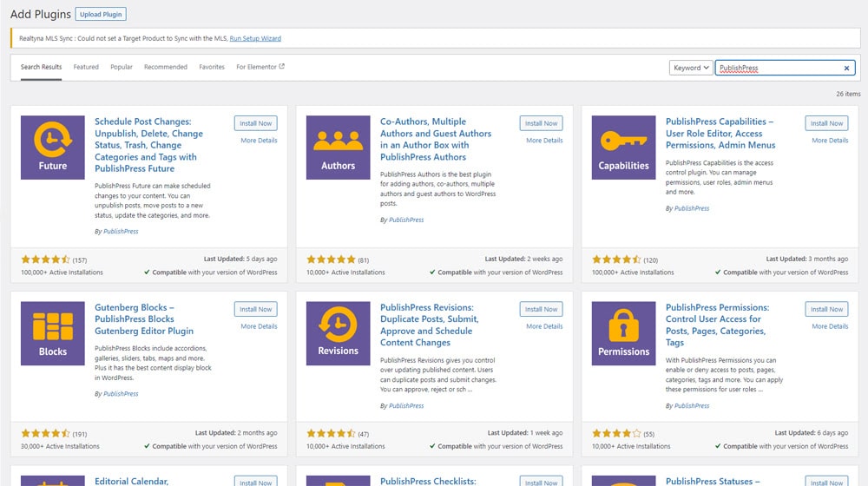Open the PublishPress Statuses plugin title
This screenshot has height=486, width=868.
pos(713,481)
